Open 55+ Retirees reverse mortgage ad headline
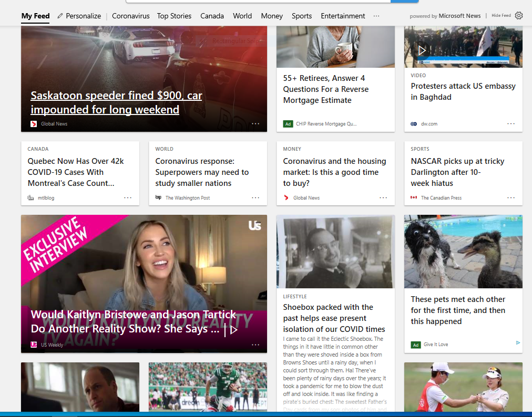Screen dimensions: 532x417 326,89
